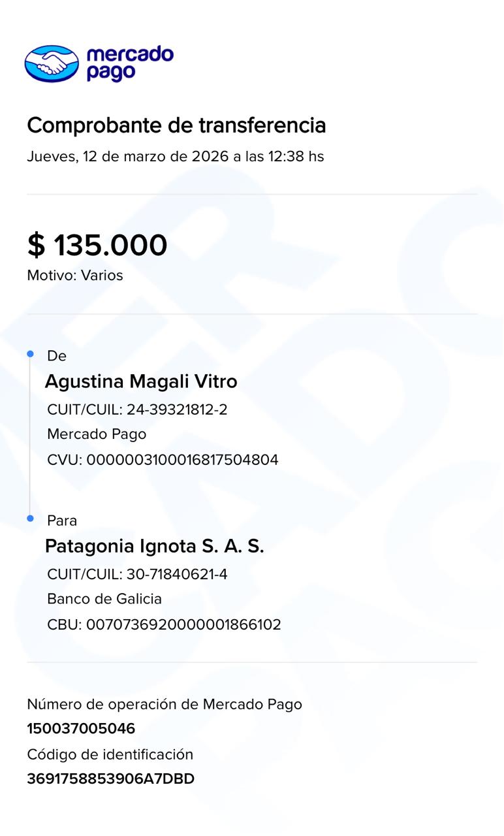This screenshot has width=504, height=836.
Task: Click the $ 135.000 amount
Action: click(97, 246)
